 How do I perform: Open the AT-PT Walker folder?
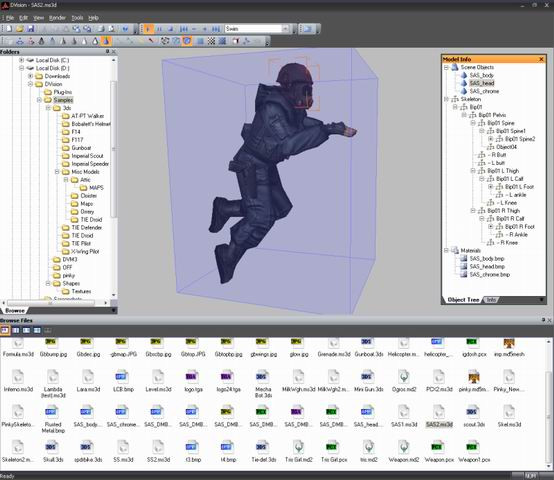[x=88, y=116]
